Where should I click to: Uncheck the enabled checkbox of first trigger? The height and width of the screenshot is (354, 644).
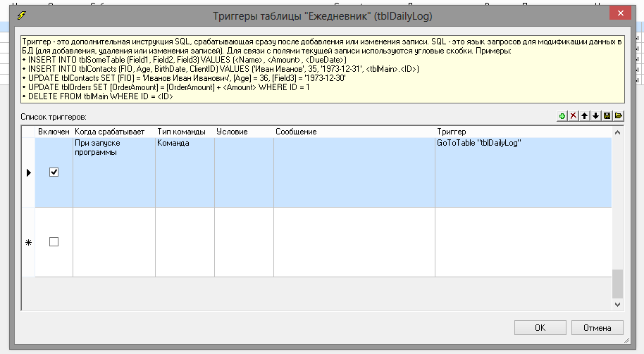click(54, 172)
